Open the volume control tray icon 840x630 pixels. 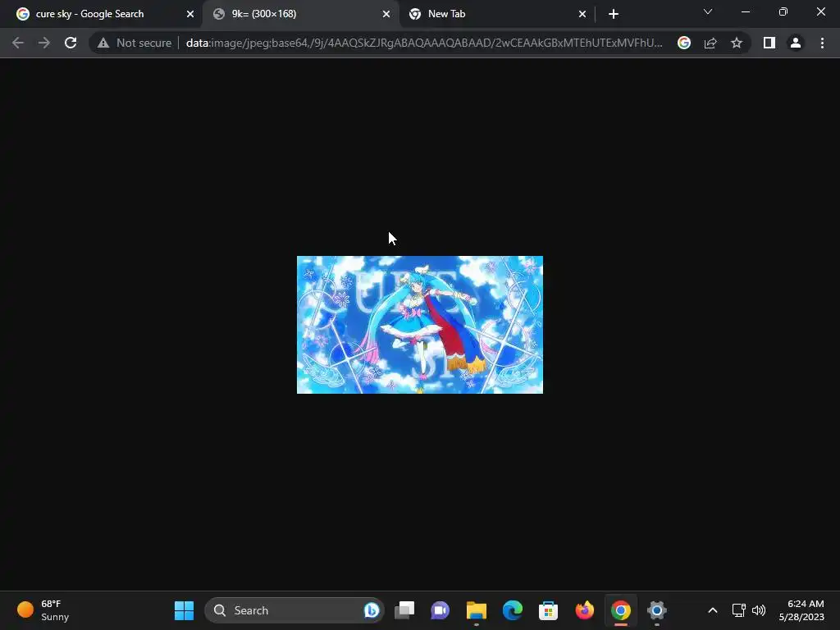tap(759, 610)
